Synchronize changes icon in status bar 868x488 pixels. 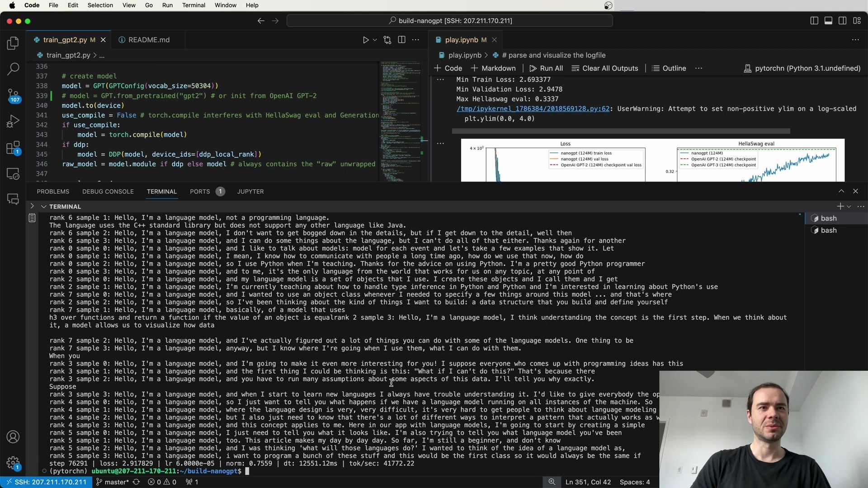[136, 482]
